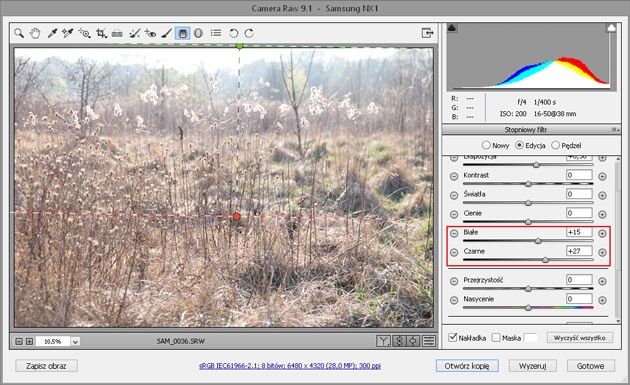Click the Nasycenie slider handle
The width and height of the screenshot is (630, 385).
tap(528, 308)
